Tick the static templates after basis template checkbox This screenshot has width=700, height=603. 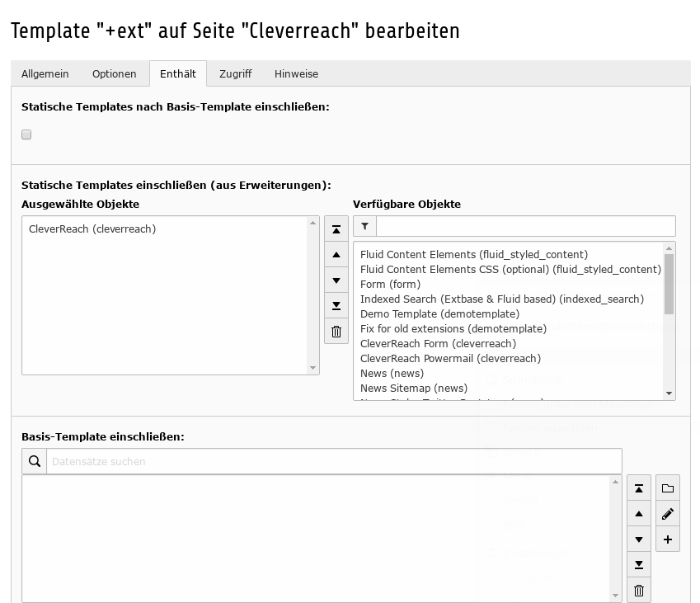pos(26,134)
